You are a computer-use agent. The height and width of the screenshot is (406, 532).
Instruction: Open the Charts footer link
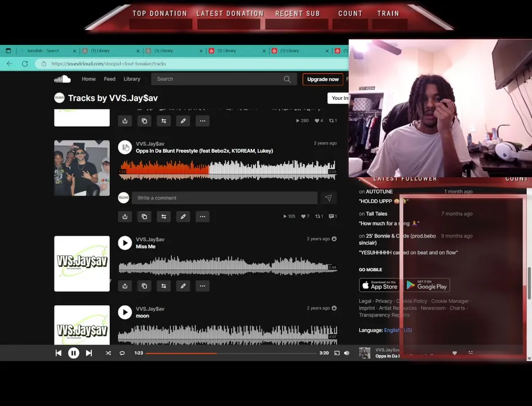click(x=457, y=308)
